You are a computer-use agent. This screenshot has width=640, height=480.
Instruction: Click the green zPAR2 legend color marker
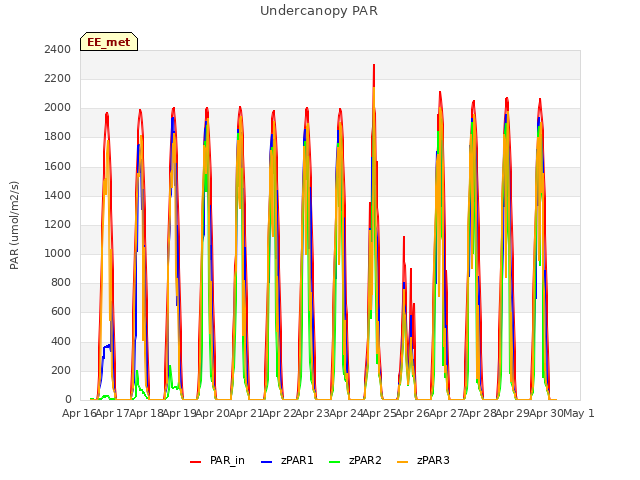click(x=334, y=462)
